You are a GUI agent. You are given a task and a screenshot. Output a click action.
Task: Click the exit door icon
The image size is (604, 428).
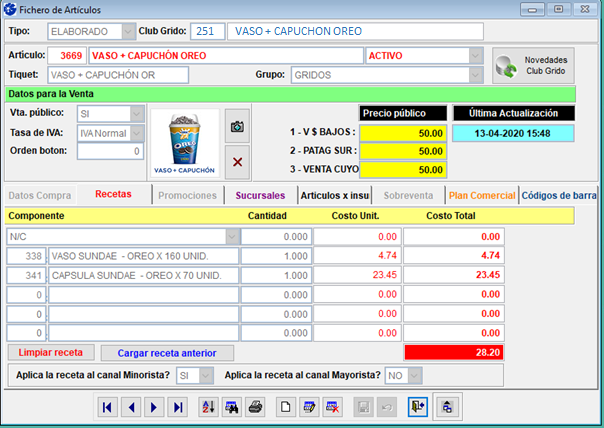pos(418,407)
